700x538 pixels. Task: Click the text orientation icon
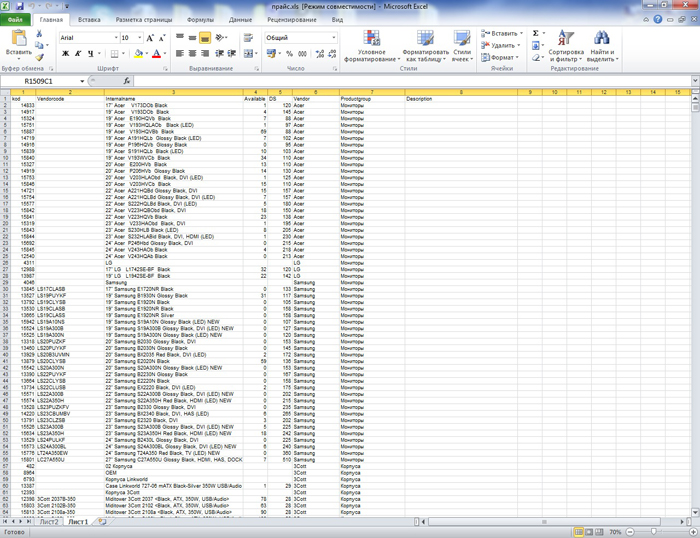point(220,38)
